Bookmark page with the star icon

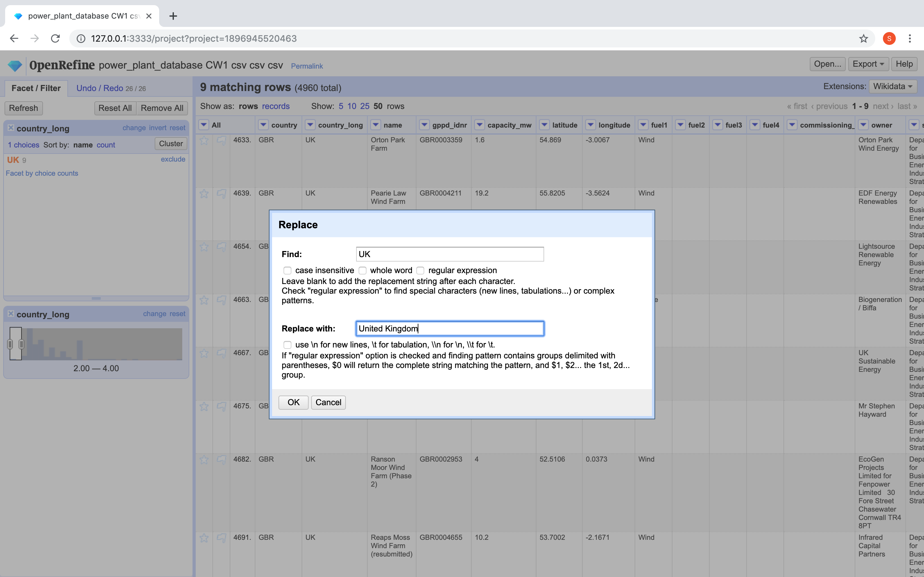click(x=863, y=38)
